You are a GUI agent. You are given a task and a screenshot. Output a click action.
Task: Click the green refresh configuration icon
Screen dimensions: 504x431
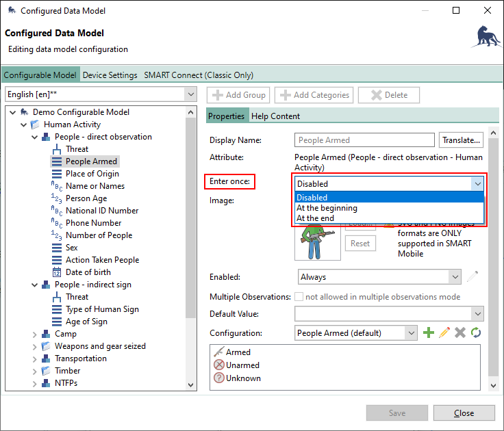pos(475,332)
